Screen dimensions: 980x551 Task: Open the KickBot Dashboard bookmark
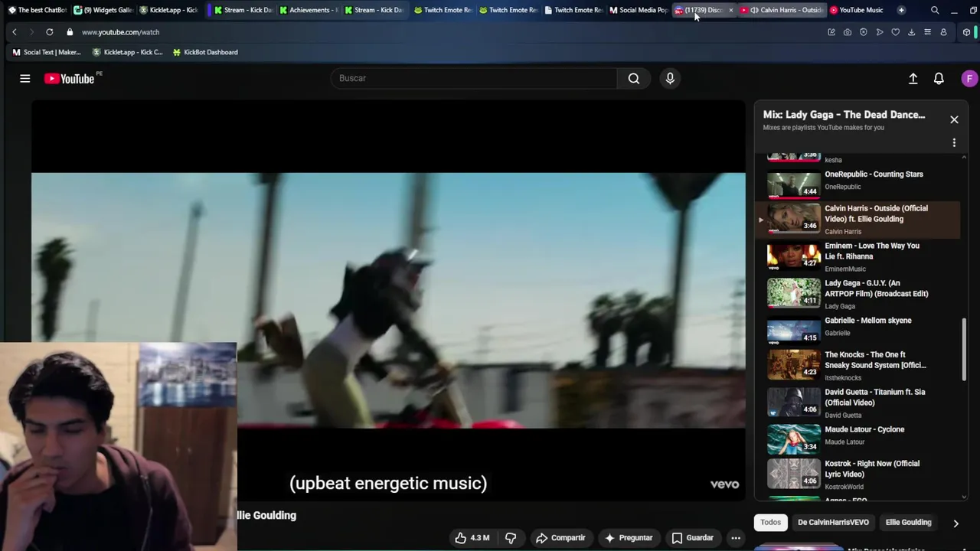click(x=205, y=52)
